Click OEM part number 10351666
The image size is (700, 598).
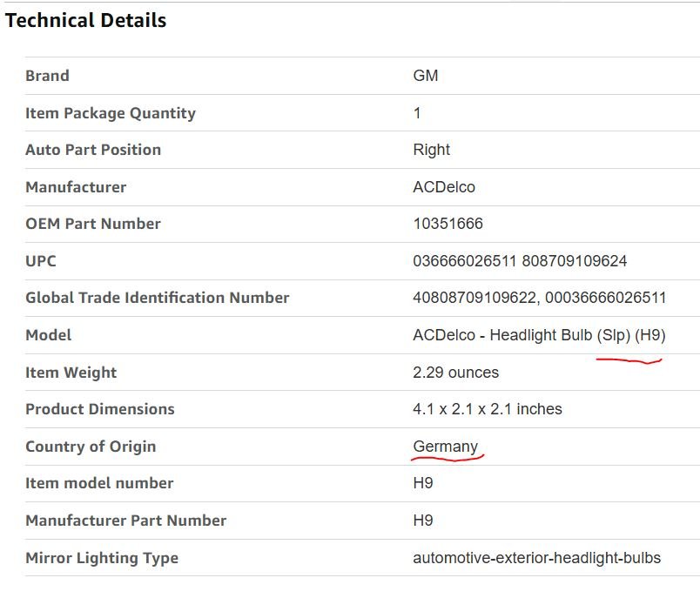448,224
